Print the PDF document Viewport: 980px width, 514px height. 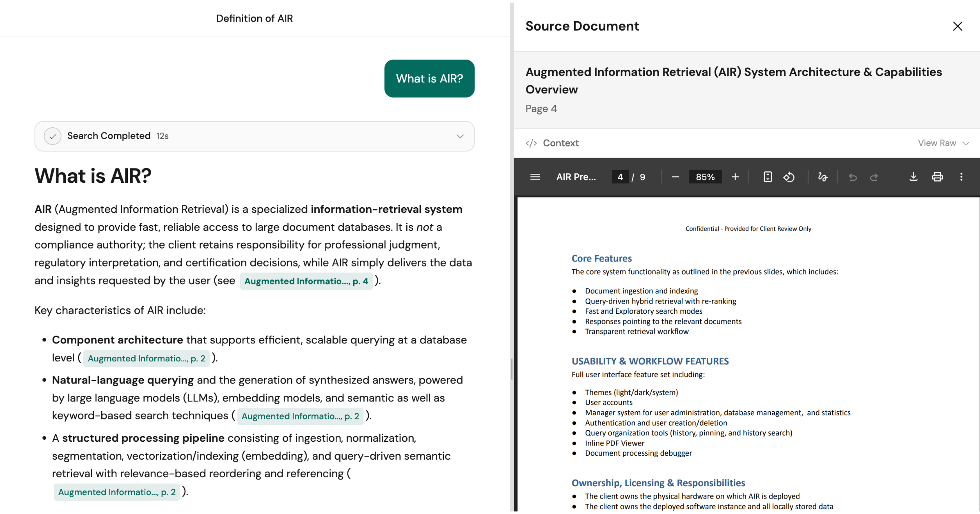pyautogui.click(x=938, y=177)
